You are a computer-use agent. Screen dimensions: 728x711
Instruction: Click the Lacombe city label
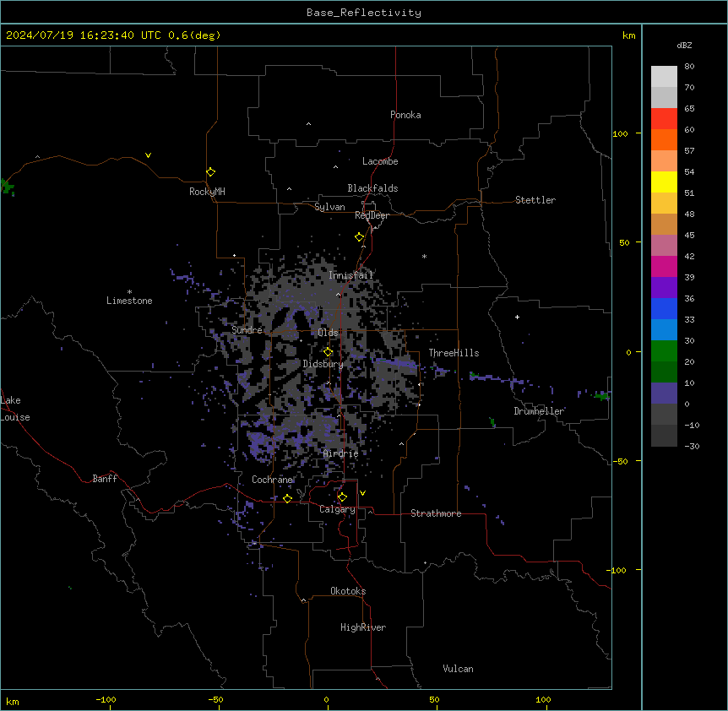tap(380, 161)
